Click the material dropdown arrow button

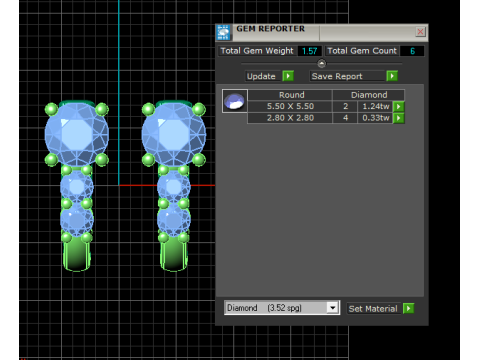[332, 308]
